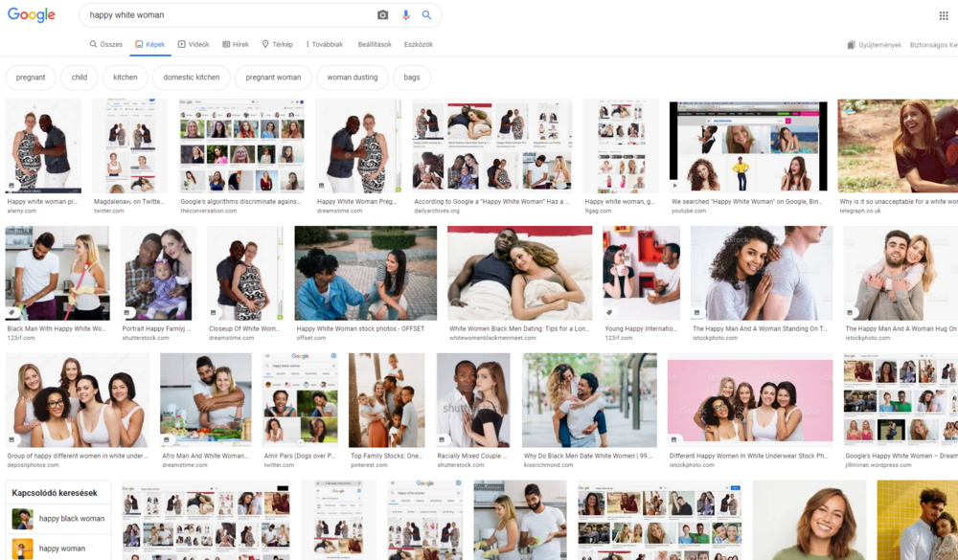Open the happy black woman related search

(x=58, y=519)
